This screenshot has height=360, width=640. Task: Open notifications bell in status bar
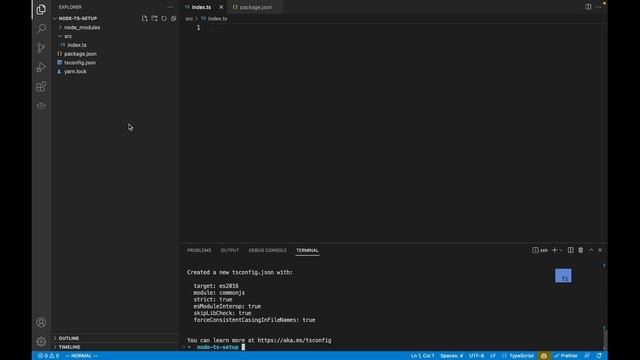[x=599, y=356]
